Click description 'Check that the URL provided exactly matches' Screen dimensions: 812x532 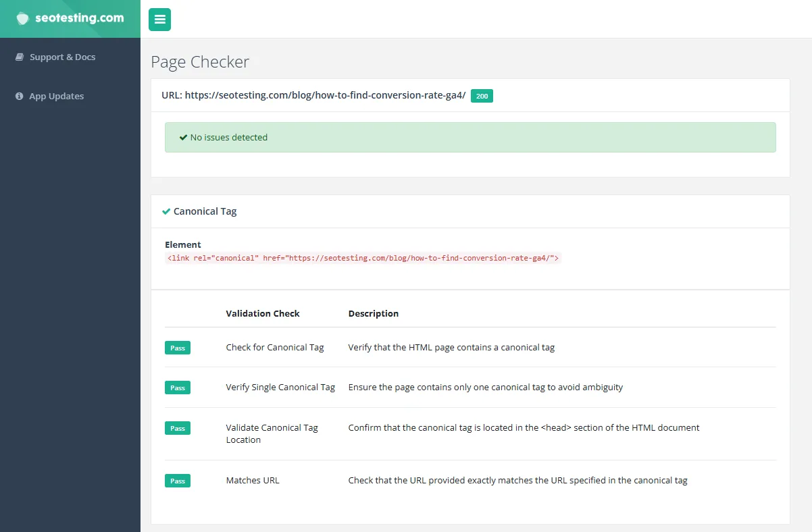click(517, 481)
